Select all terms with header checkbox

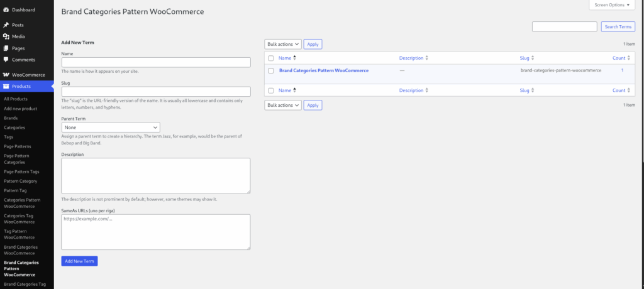(x=271, y=58)
